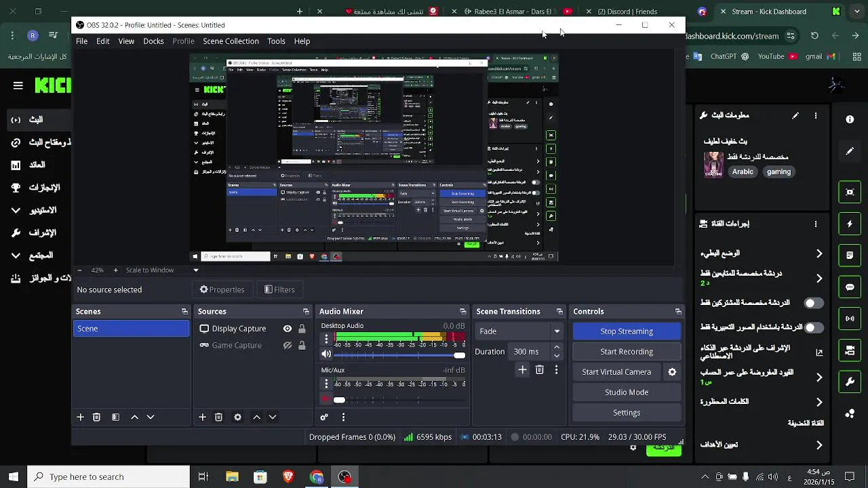Image resolution: width=868 pixels, height=488 pixels.
Task: Toggle lock on Game Capture source
Action: click(302, 345)
